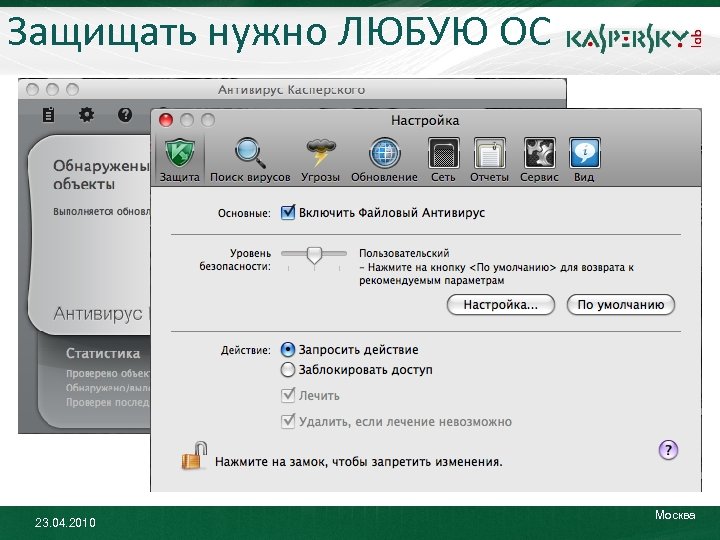Open the Вид info bubble section
This screenshot has width=720, height=540.
[584, 153]
